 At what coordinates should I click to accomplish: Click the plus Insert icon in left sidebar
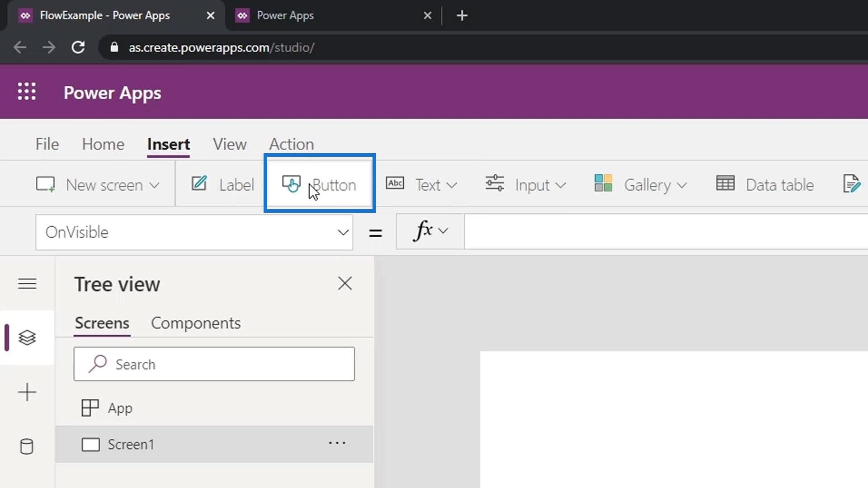(27, 392)
